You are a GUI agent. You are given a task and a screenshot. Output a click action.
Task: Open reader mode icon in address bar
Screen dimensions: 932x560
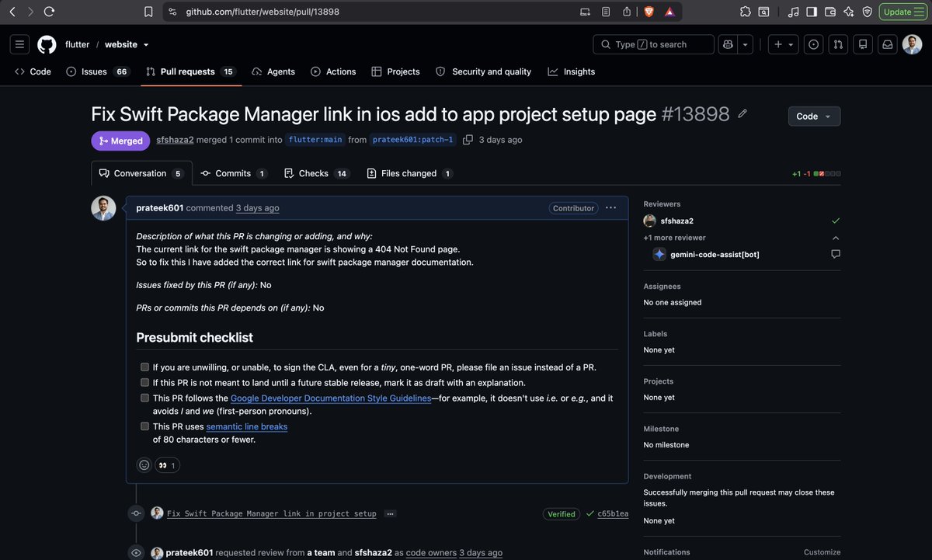pyautogui.click(x=606, y=12)
